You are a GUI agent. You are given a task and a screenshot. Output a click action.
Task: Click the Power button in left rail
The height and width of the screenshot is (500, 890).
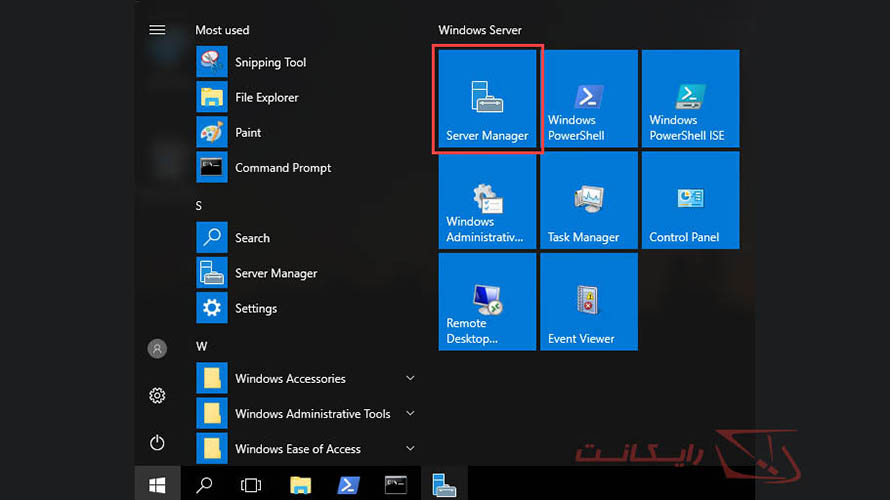157,443
